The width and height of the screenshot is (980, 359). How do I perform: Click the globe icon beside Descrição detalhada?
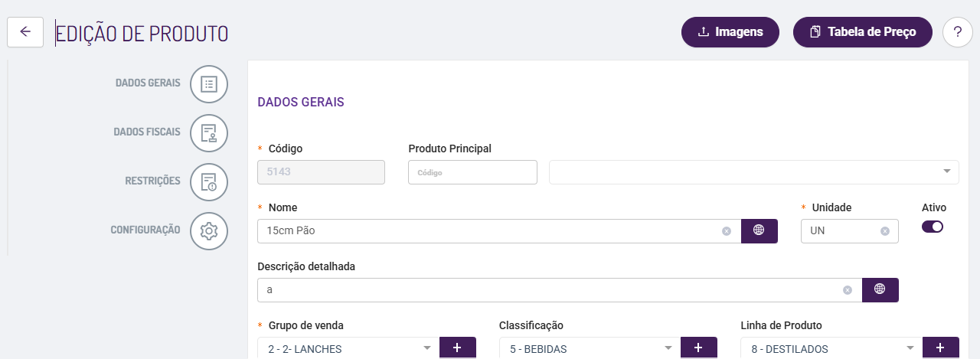pyautogui.click(x=880, y=289)
